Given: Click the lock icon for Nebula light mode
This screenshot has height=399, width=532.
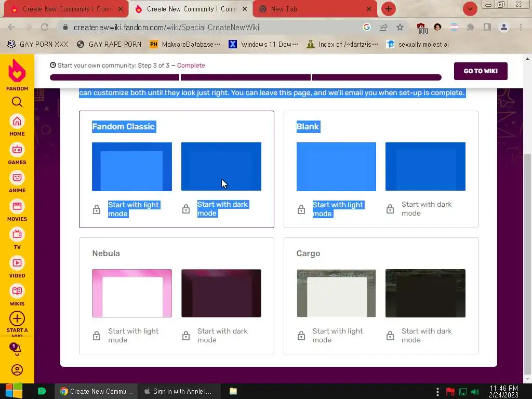Looking at the screenshot, I should 96,336.
